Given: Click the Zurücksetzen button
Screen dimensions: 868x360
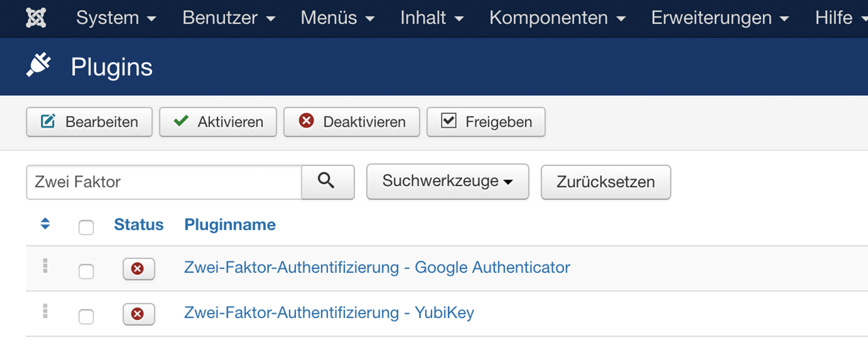Looking at the screenshot, I should (605, 182).
